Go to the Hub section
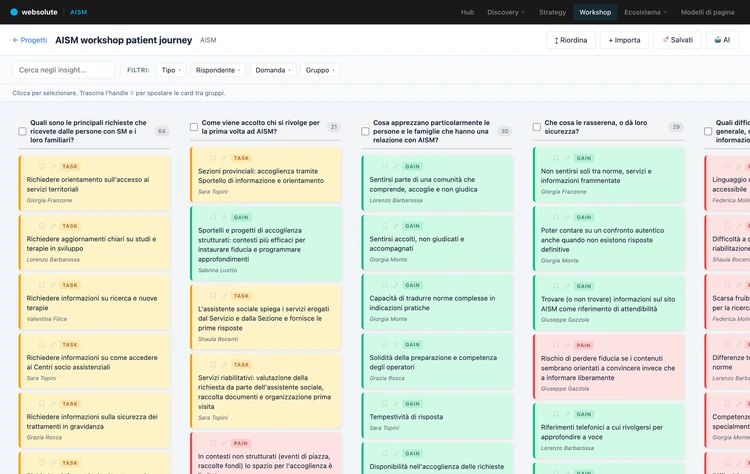The height and width of the screenshot is (474, 750). click(x=467, y=12)
